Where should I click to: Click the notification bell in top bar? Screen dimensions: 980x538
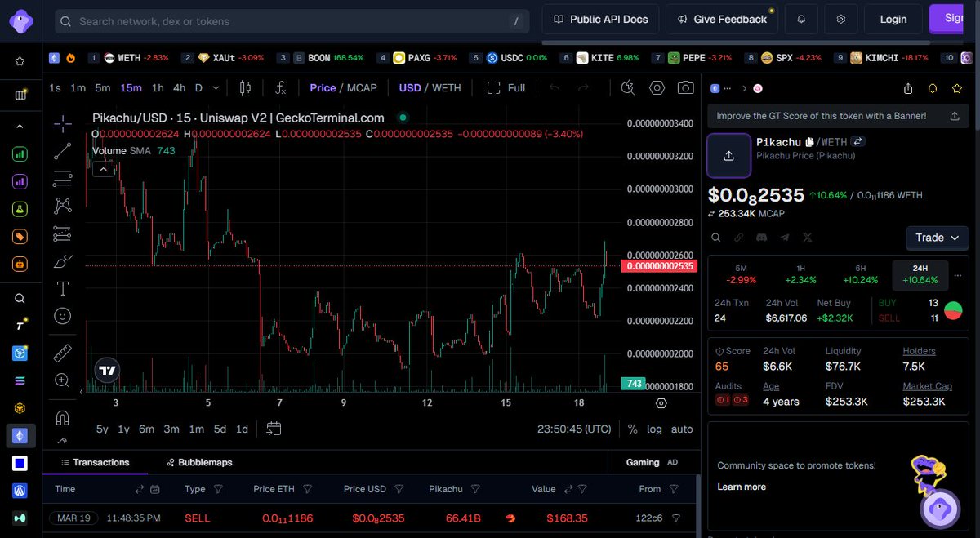coord(802,19)
